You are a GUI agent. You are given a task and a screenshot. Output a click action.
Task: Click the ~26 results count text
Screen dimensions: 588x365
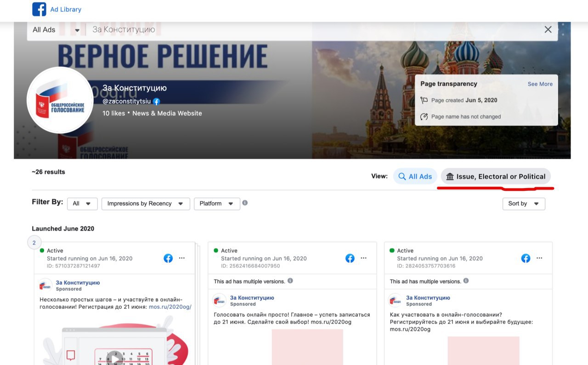click(48, 172)
